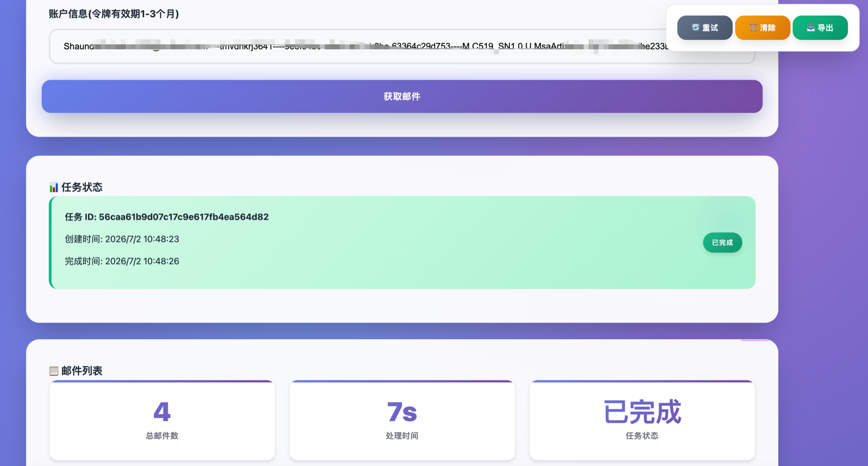Select the task ID text 56caa61b9d07c17c9e617fb4ea564d82
The image size is (868, 466).
[184, 217]
